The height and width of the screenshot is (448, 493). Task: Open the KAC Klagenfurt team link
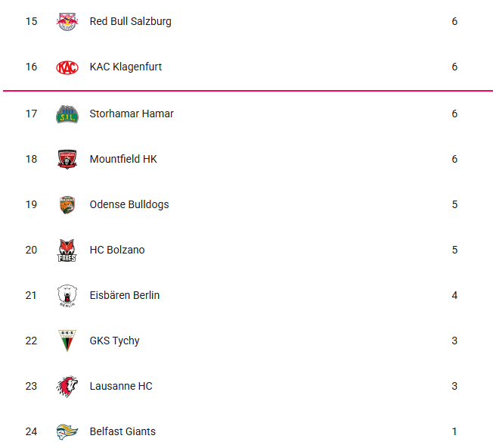click(x=126, y=67)
